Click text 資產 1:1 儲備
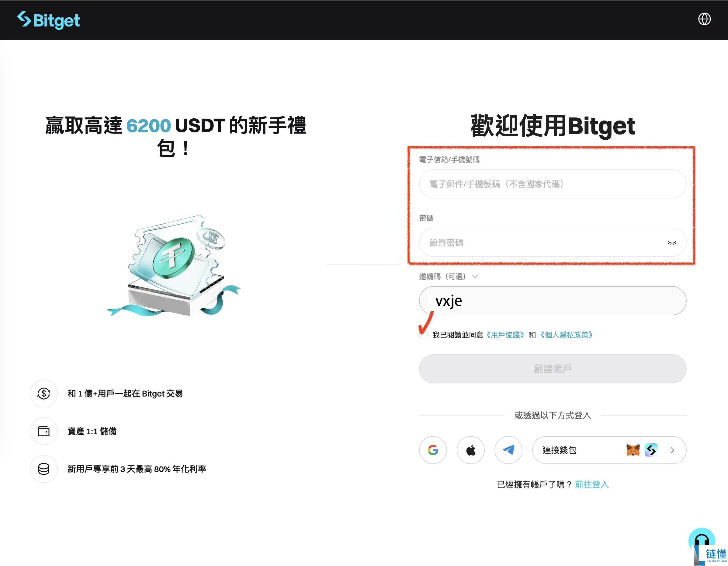Screen dimensions: 728x566 pyautogui.click(x=92, y=431)
